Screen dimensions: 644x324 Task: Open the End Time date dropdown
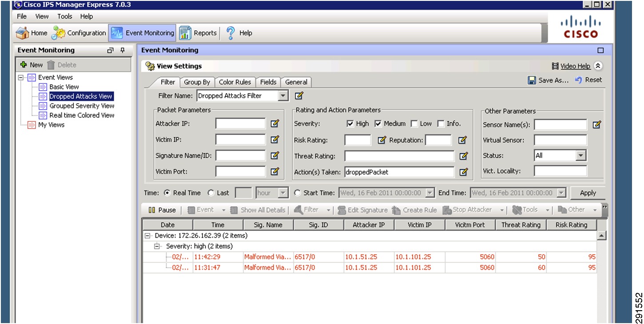(561, 193)
